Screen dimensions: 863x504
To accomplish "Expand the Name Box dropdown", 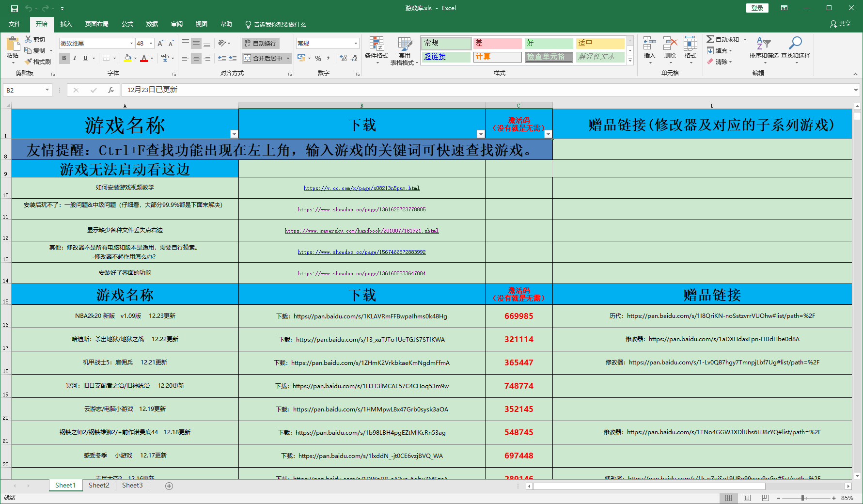I will [47, 90].
